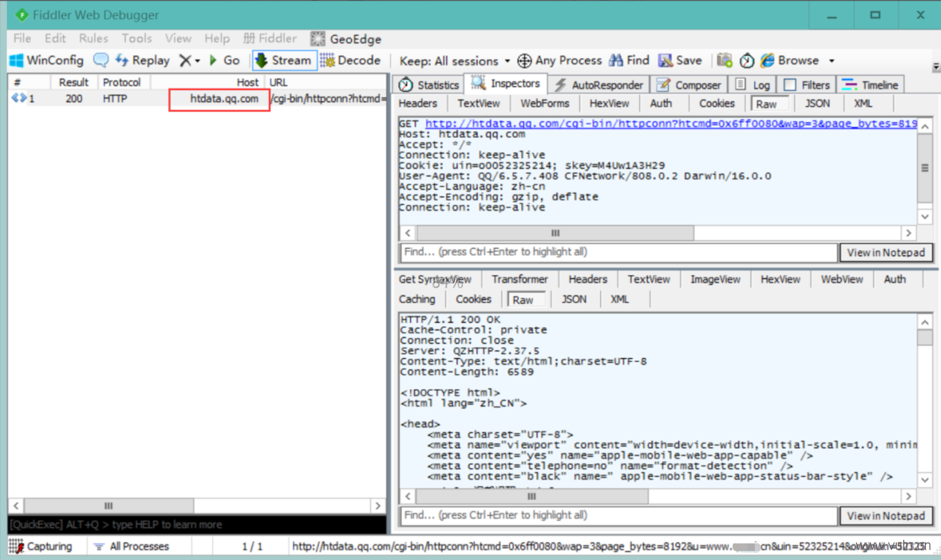Open WinConfig from the toolbar

[46, 60]
